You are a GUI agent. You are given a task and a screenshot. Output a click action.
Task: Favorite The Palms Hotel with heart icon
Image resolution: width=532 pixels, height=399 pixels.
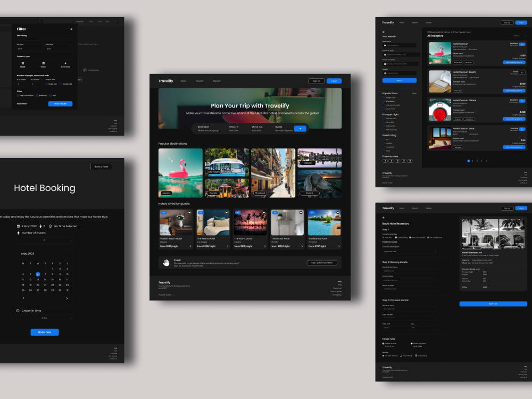[x=227, y=213]
